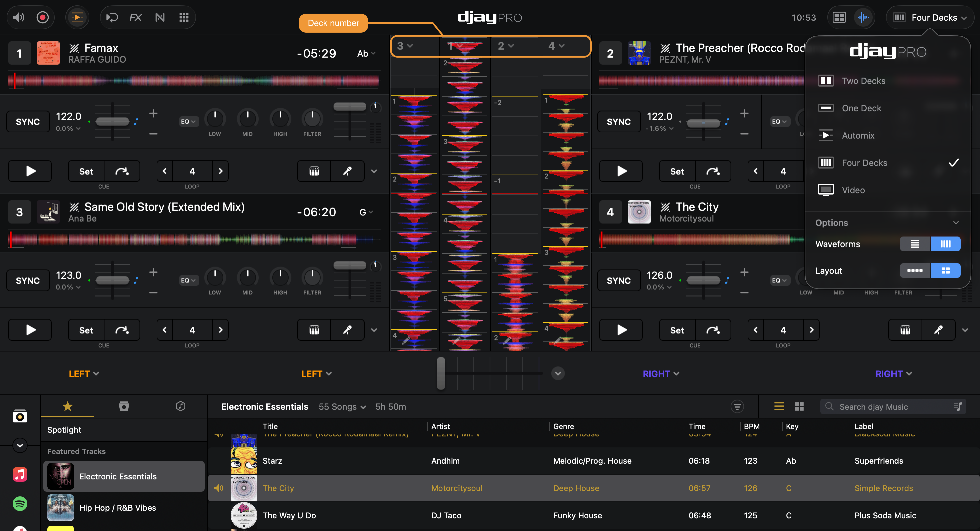The height and width of the screenshot is (531, 980).
Task: Toggle the Automix icon in top toolbar
Action: [77, 17]
